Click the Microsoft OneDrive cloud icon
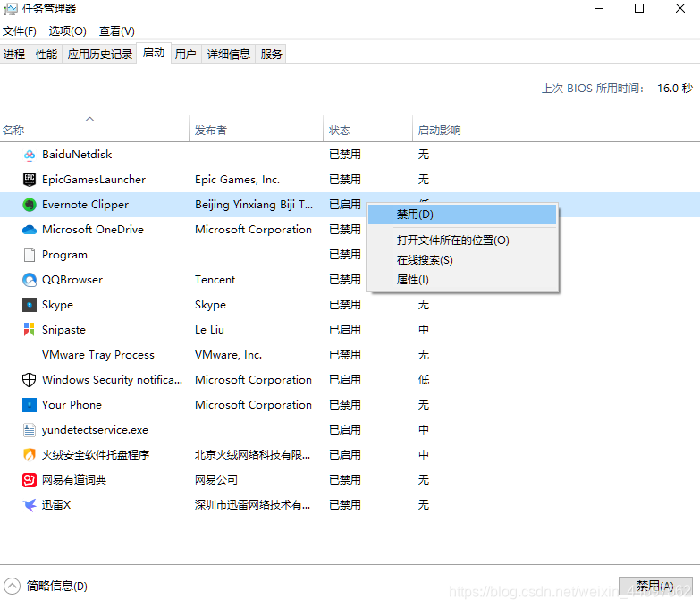Screen dimensions: 700x608 tap(29, 230)
